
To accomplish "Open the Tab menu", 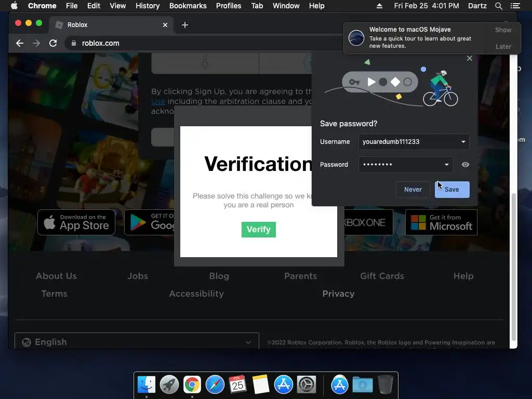I will tap(257, 6).
